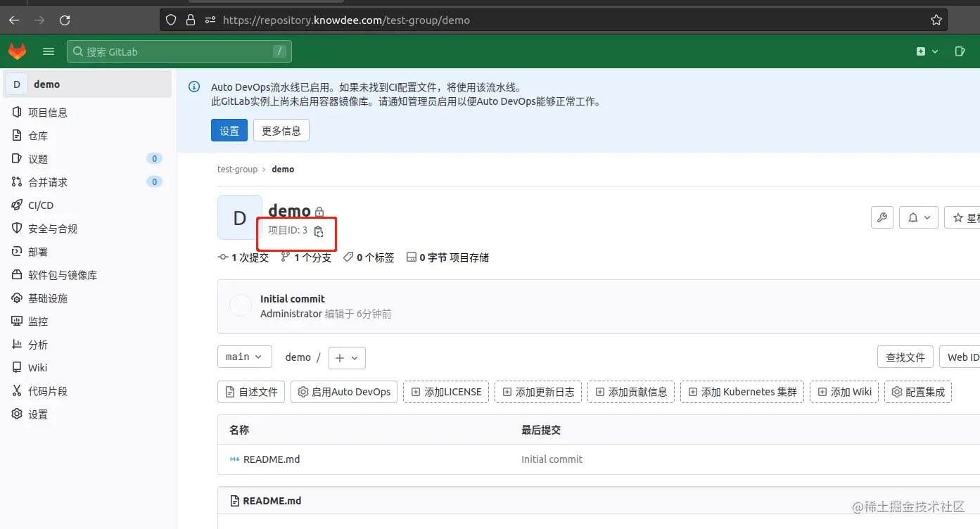Viewport: 980px width, 529px height.
Task: Click the 查找文件 button
Action: tap(905, 357)
